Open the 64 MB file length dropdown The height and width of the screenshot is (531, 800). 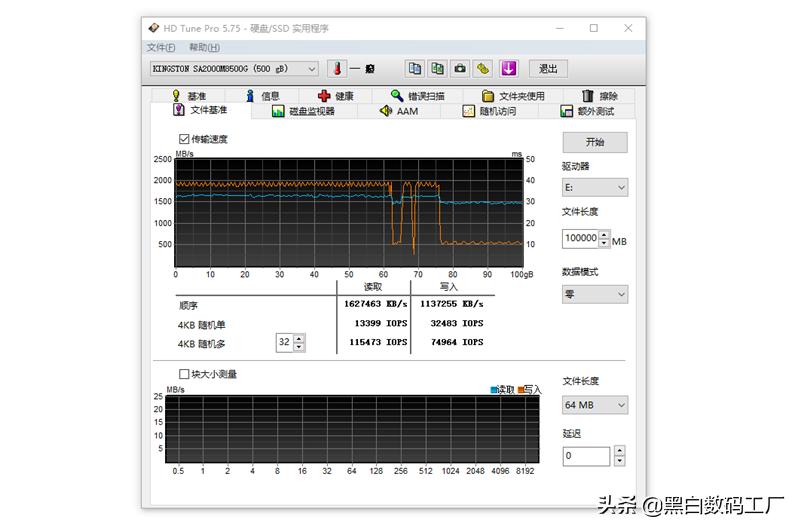tap(595, 405)
